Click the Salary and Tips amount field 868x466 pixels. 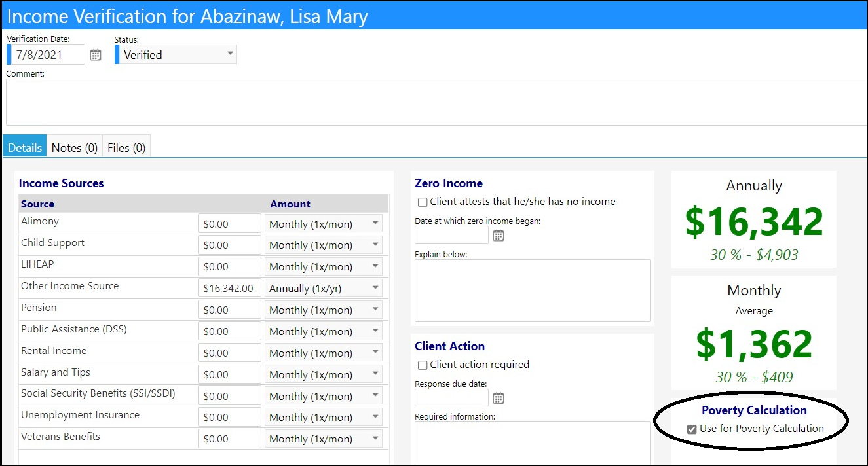(x=230, y=374)
